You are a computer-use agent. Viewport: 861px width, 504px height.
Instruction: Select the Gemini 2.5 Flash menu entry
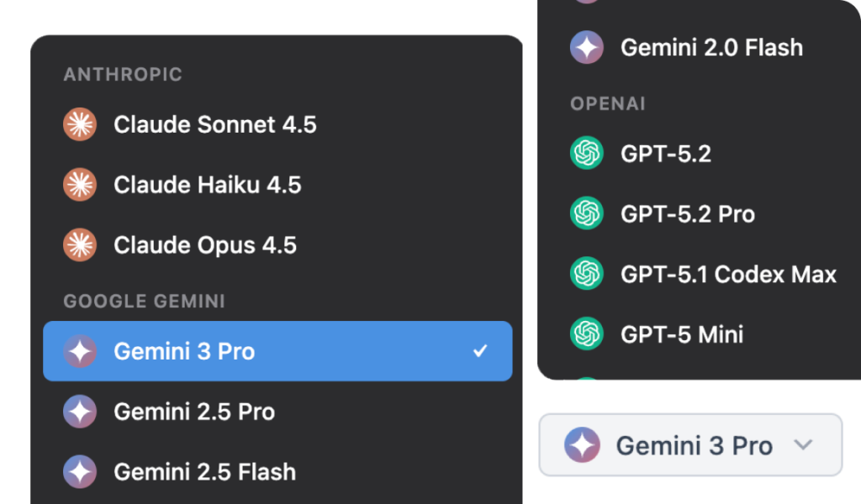pyautogui.click(x=204, y=472)
